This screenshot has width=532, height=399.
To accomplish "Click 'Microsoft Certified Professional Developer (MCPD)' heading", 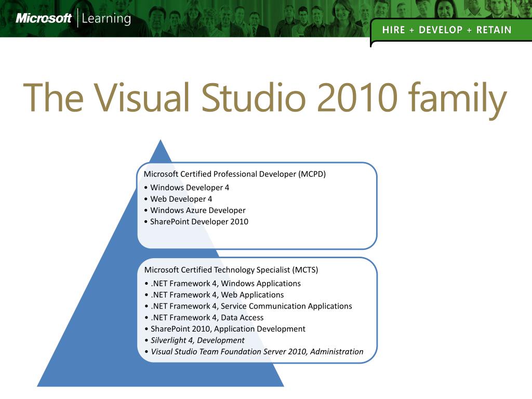I will (235, 174).
